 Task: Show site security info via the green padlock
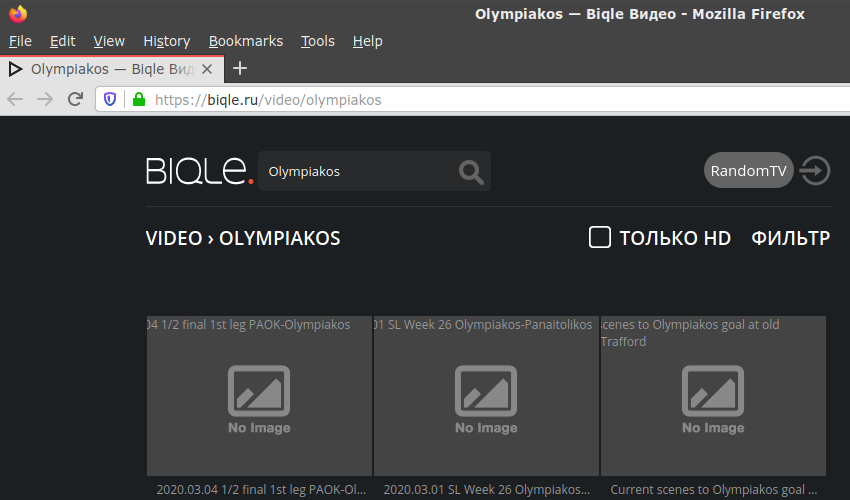pos(139,99)
